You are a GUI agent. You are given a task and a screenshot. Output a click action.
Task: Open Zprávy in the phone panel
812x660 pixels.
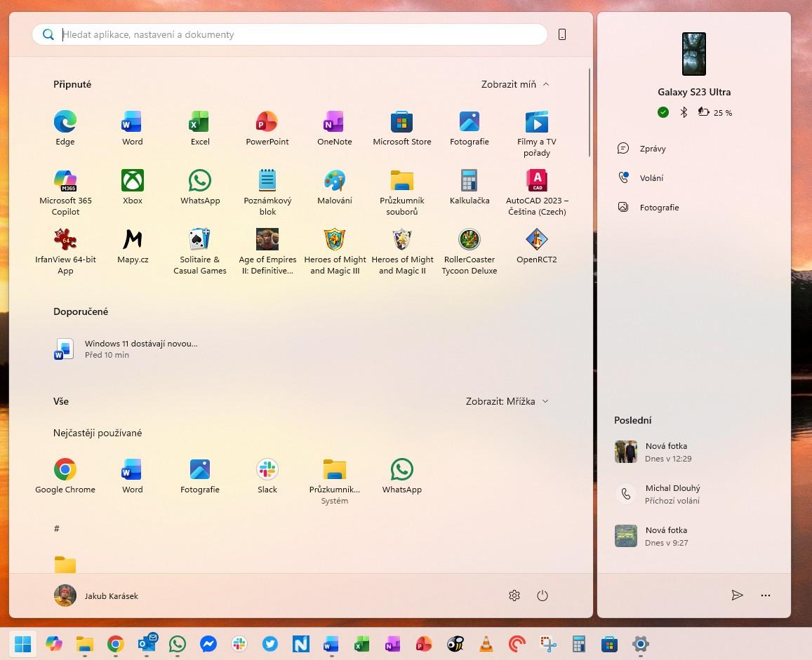[x=652, y=149]
